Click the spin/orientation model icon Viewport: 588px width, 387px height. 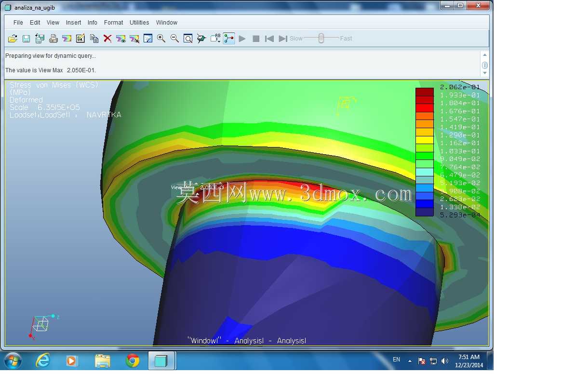coord(201,39)
